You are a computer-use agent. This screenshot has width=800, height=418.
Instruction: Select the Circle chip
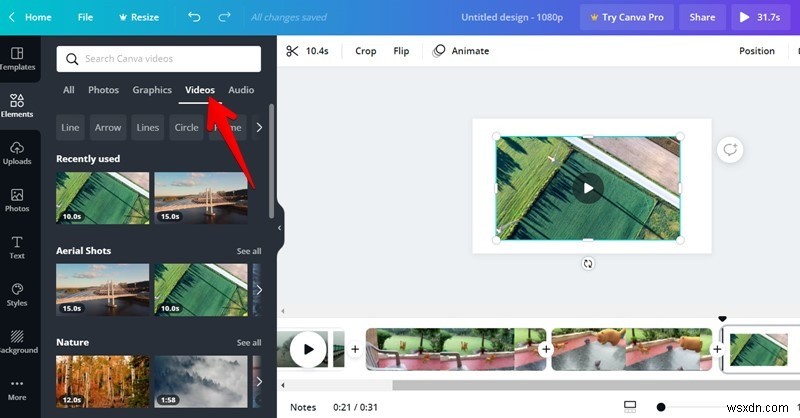pyautogui.click(x=186, y=127)
